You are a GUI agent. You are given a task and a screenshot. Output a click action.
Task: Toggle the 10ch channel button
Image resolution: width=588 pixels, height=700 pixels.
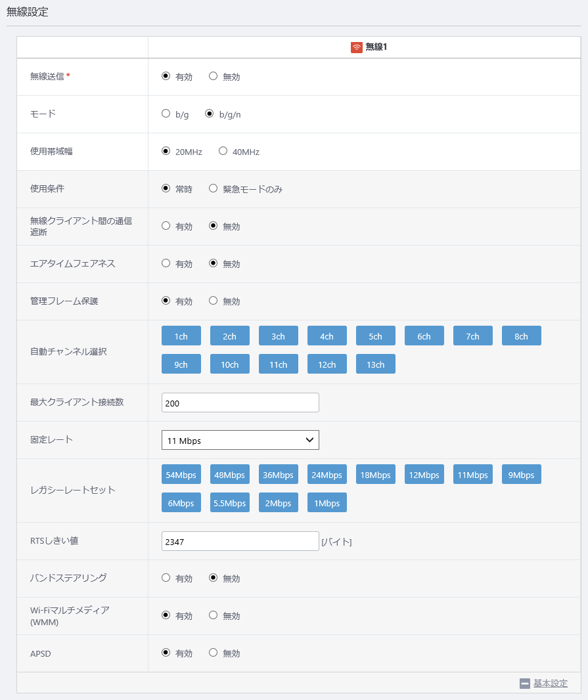pyautogui.click(x=230, y=364)
